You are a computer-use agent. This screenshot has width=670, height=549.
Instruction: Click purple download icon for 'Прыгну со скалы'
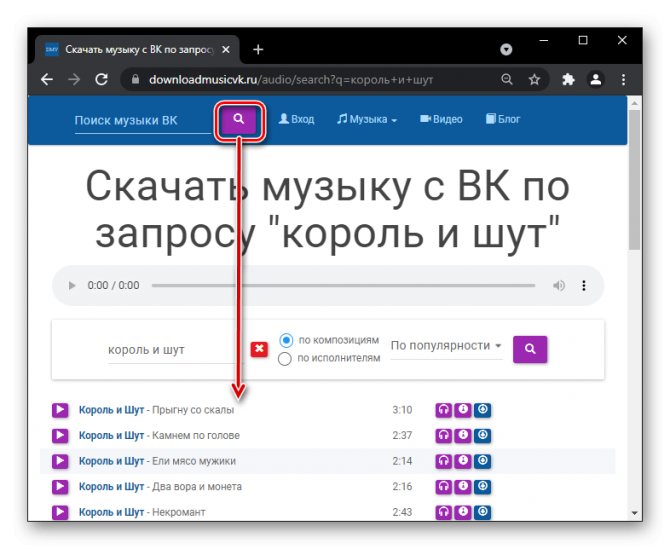pos(463,410)
